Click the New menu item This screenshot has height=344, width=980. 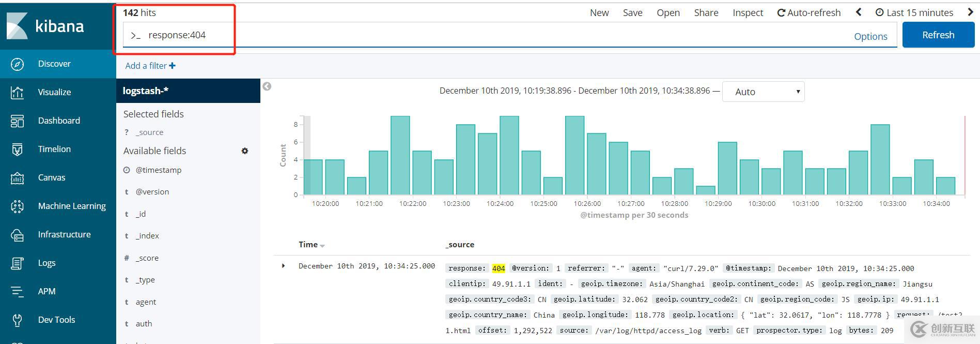[x=599, y=12]
